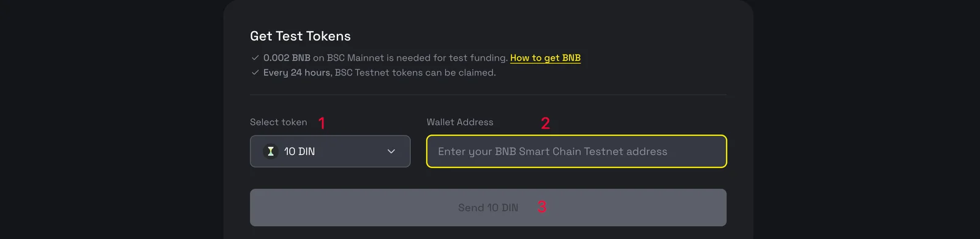980x239 pixels.
Task: Click the BSC Testnet tokens can be claimed text
Action: pos(415,72)
